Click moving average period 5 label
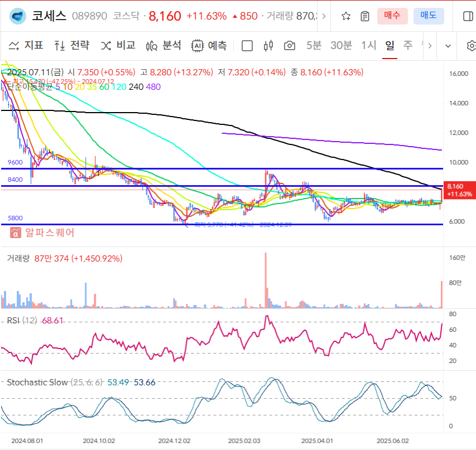476x450 pixels. (57, 87)
